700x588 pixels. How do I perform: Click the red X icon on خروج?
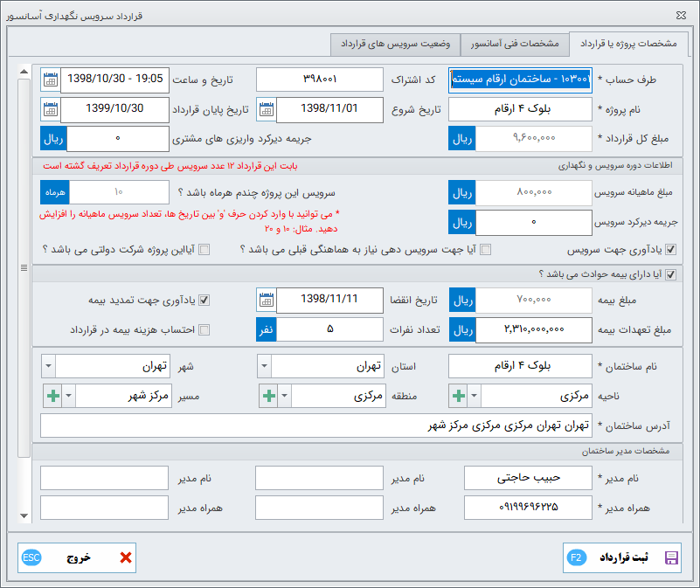126,557
